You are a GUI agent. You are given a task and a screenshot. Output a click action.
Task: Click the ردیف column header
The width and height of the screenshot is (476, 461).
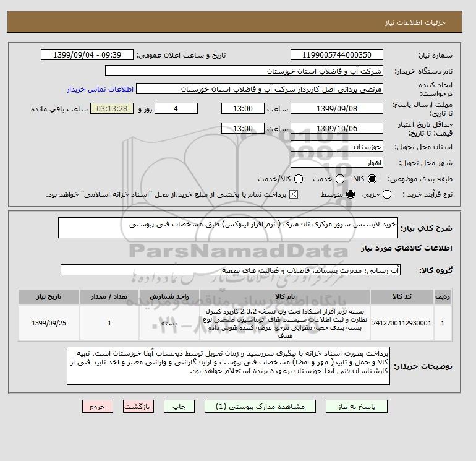click(x=443, y=296)
